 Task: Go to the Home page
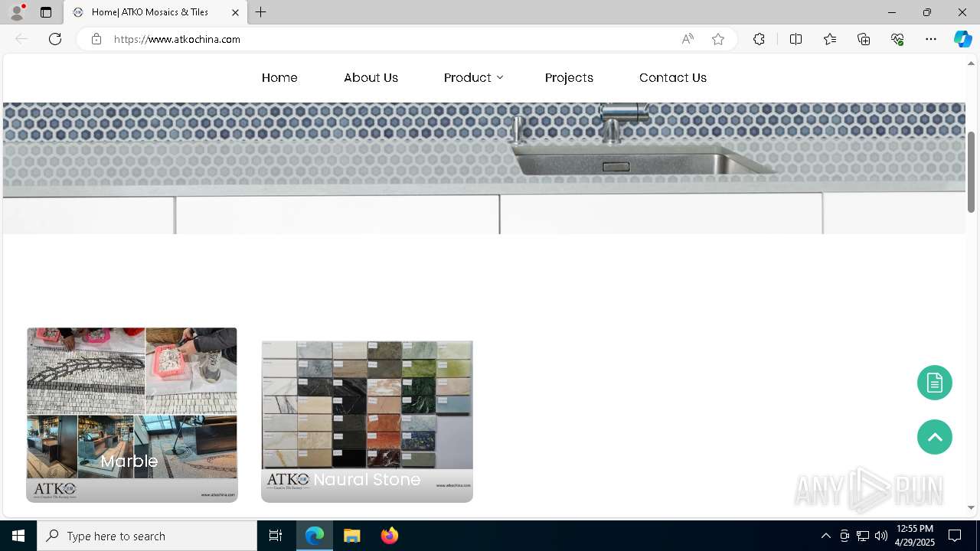pos(279,77)
